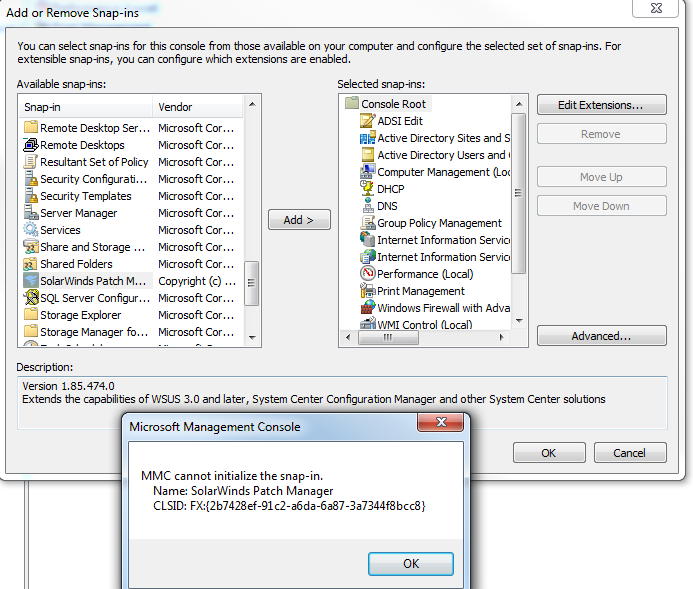This screenshot has height=589, width=693.
Task: Click the Move Up button
Action: pos(602,177)
